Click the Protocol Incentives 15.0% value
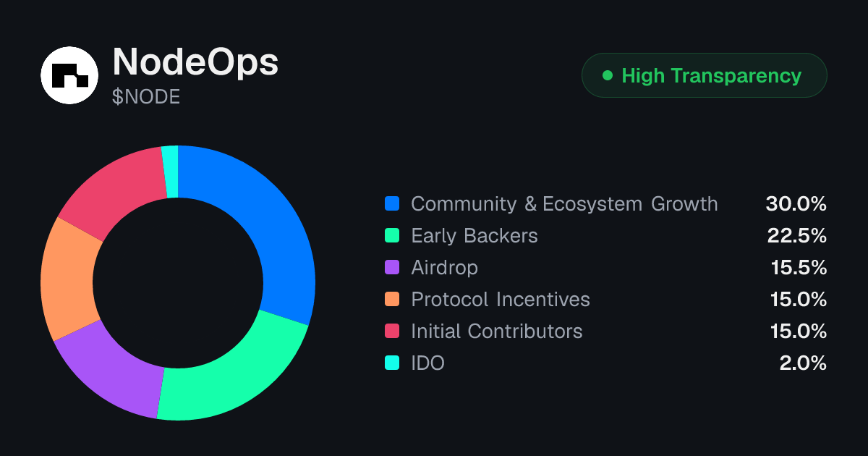 [x=799, y=300]
